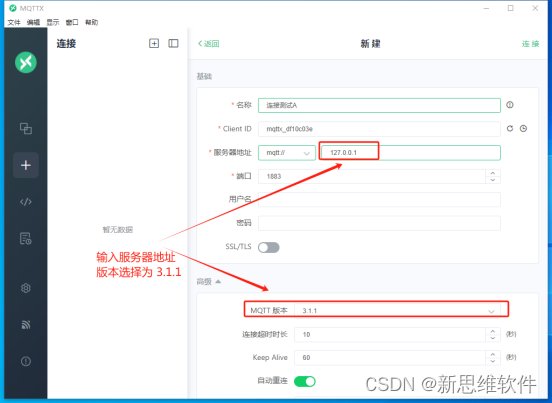Enable the SSL/TLS switch
The height and width of the screenshot is (403, 552).
pos(269,247)
